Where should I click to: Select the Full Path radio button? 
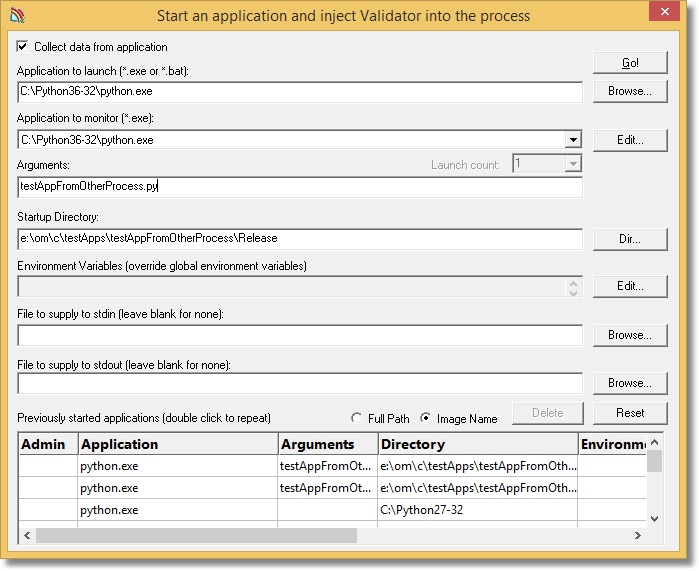coord(356,418)
